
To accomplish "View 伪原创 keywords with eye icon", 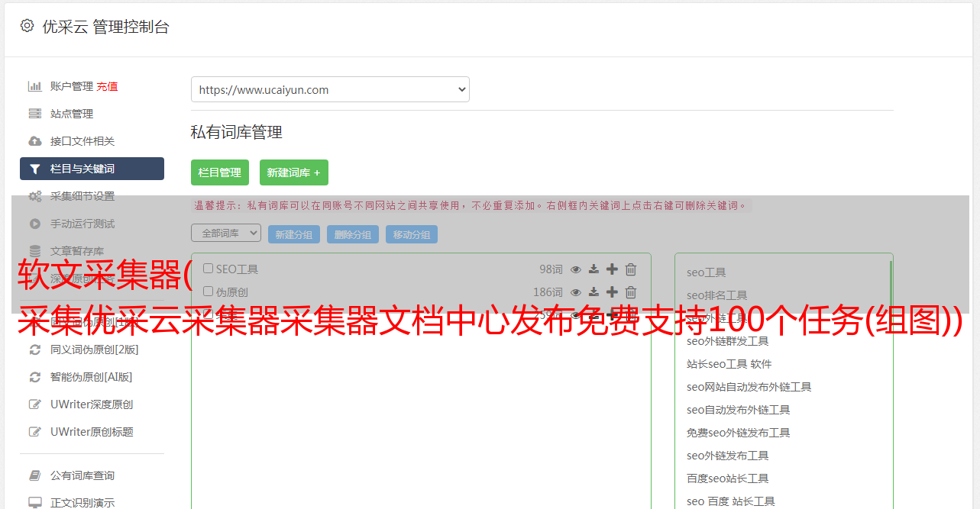I will click(576, 292).
